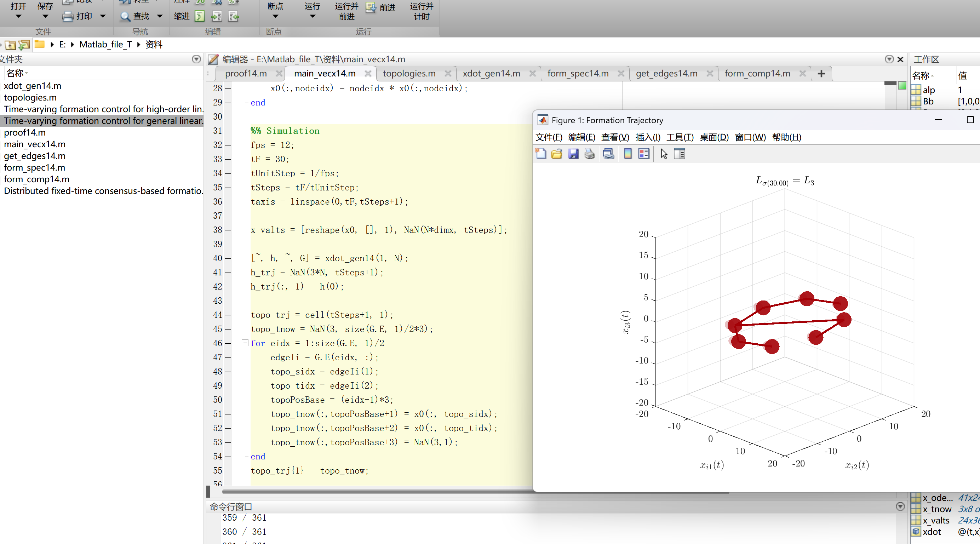
Task: Click the Save Figure floppy disk icon
Action: tap(573, 154)
